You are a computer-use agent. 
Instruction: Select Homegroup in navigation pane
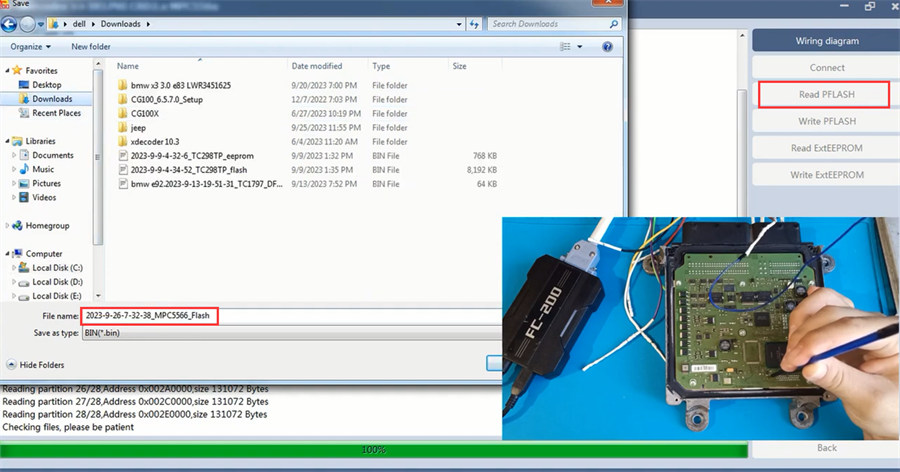tap(47, 226)
